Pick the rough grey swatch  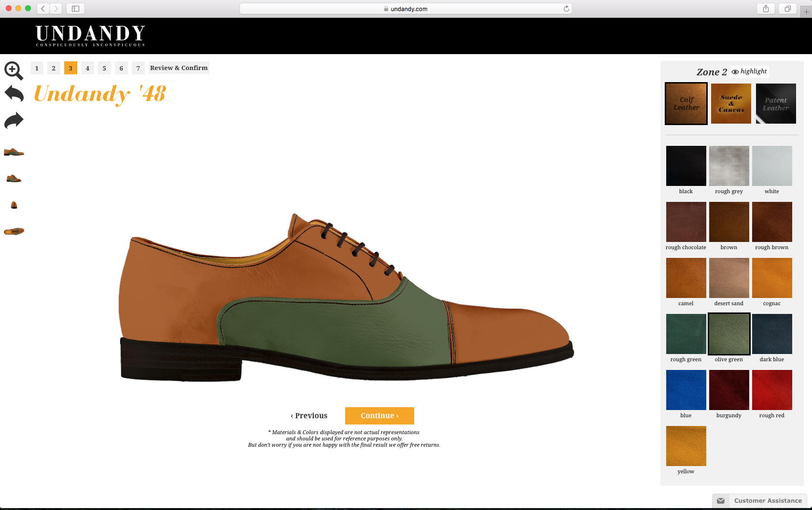[x=729, y=166]
